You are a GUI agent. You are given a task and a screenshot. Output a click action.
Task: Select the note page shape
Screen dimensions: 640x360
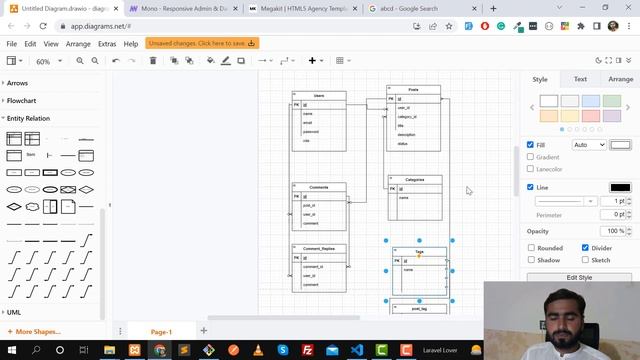(x=68, y=207)
